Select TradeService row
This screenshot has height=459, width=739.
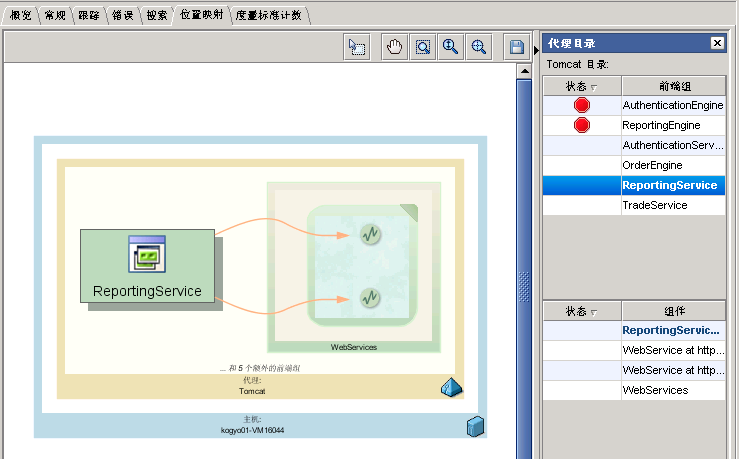point(634,205)
